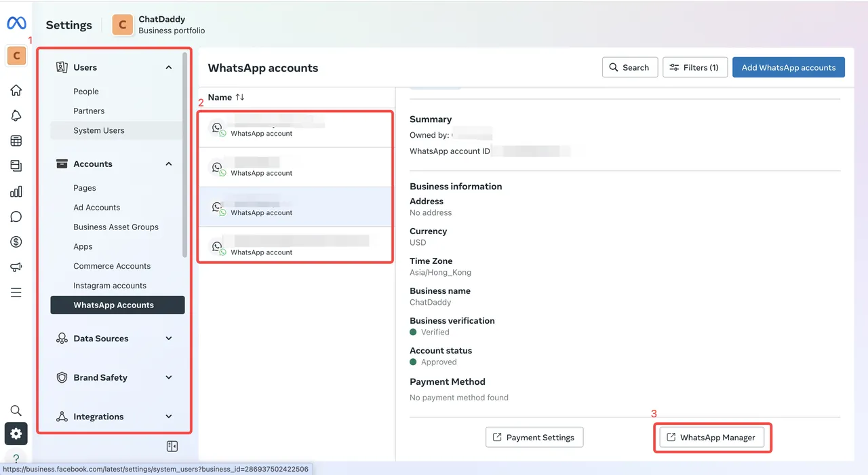The width and height of the screenshot is (868, 475).
Task: Open All tools hamburger menu icon
Action: (x=16, y=292)
